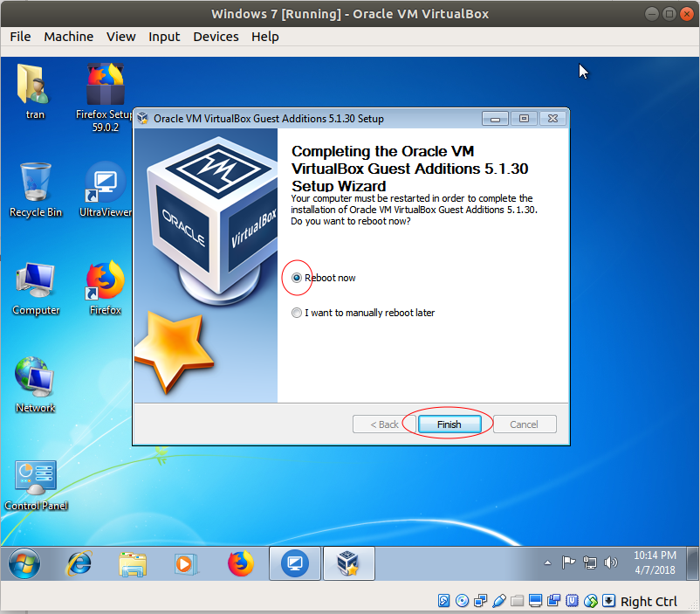Image resolution: width=700 pixels, height=614 pixels.
Task: Click the Show desktop strip
Action: (693, 563)
